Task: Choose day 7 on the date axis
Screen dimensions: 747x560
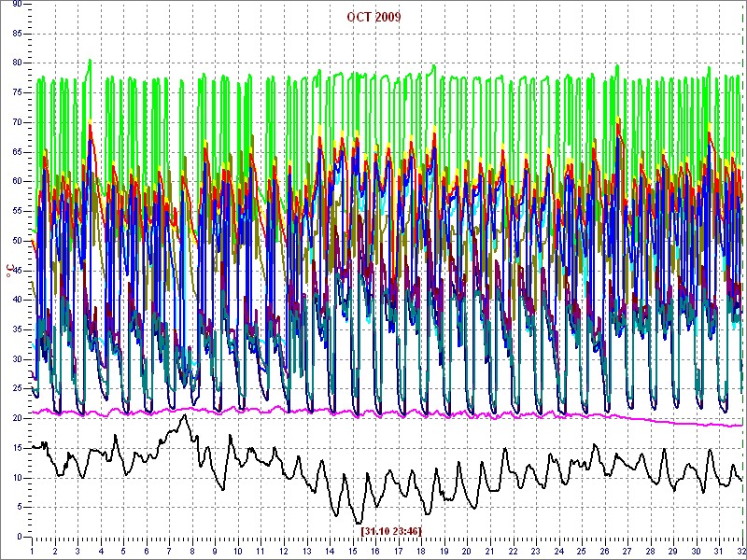Action: (169, 551)
